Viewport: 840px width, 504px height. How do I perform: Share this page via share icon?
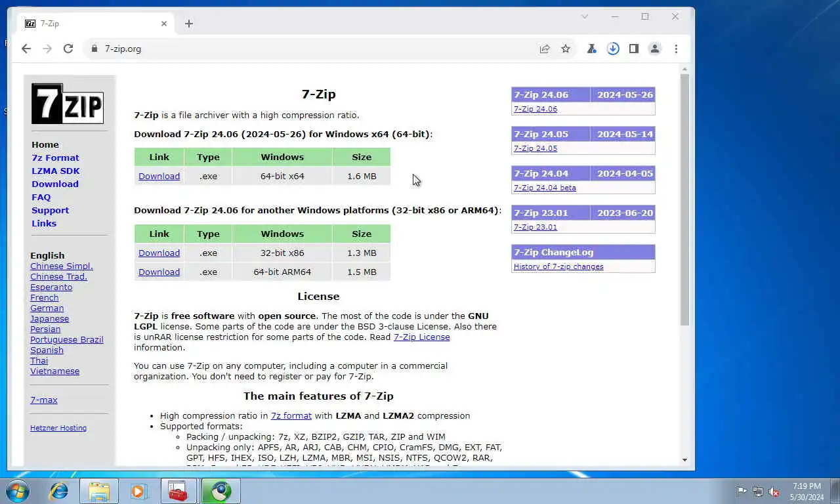545,49
